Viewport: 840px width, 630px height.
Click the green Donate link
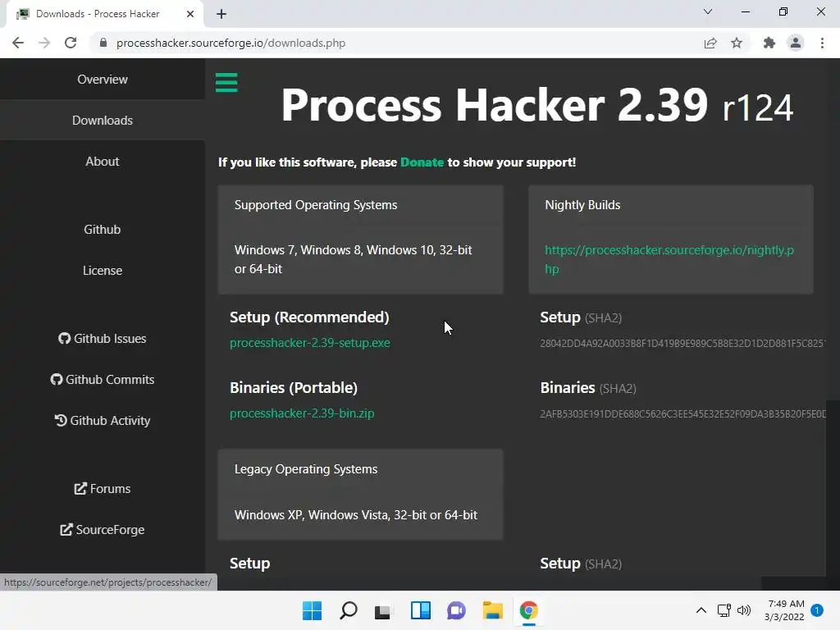[x=422, y=162]
